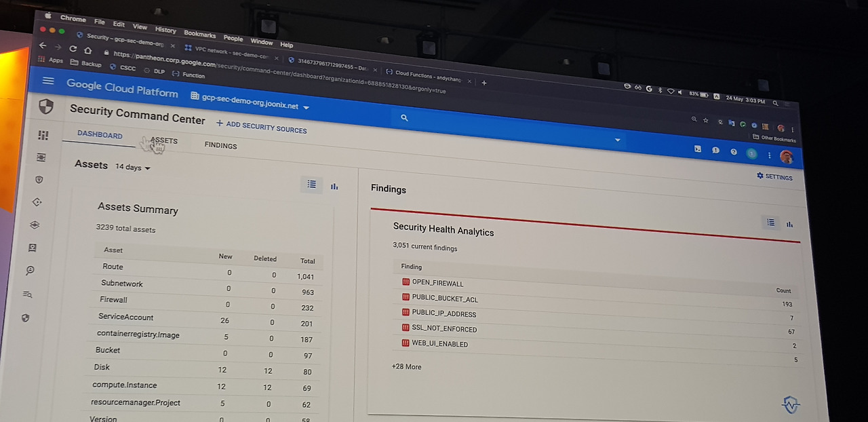This screenshot has width=868, height=422.
Task: Click the search icon in the blue header
Action: point(404,118)
